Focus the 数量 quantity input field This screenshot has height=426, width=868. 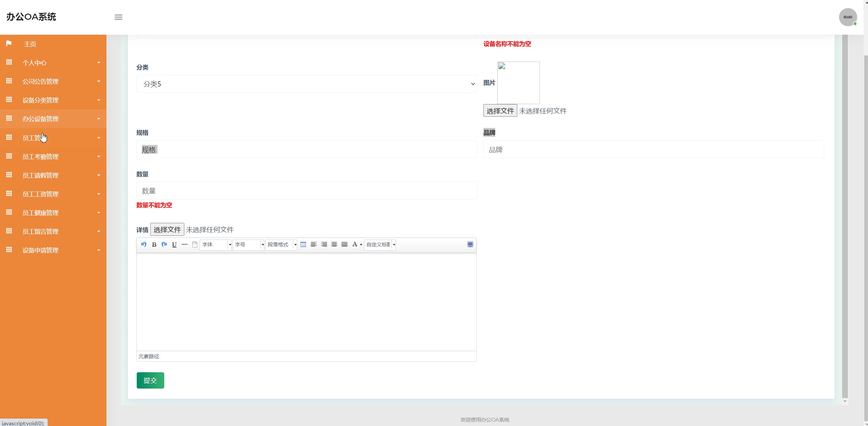pyautogui.click(x=306, y=191)
